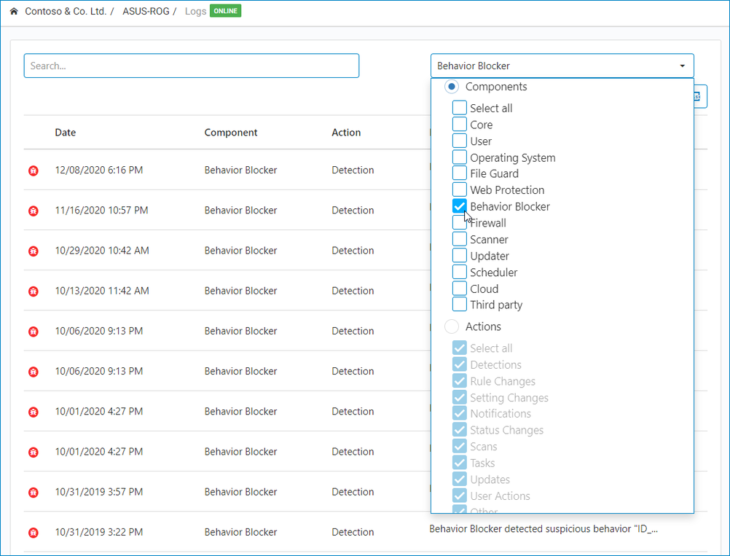Toggle the Detections action checkbox
The width and height of the screenshot is (730, 556).
click(460, 364)
